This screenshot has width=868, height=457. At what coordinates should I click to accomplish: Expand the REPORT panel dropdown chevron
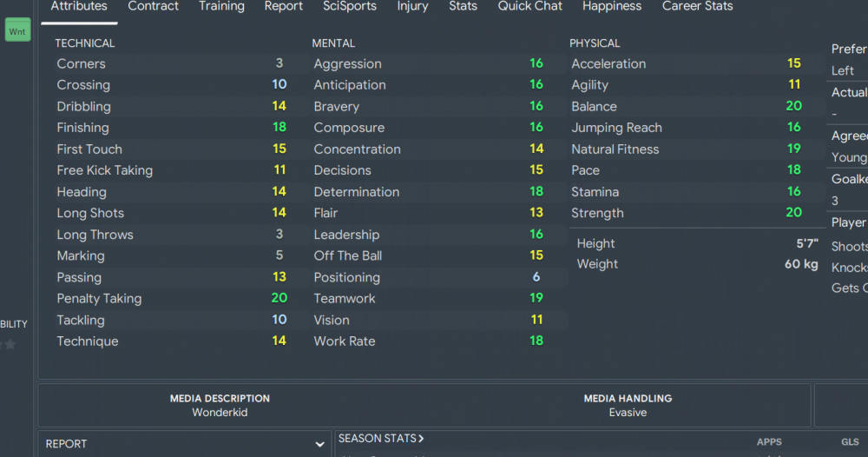(319, 444)
